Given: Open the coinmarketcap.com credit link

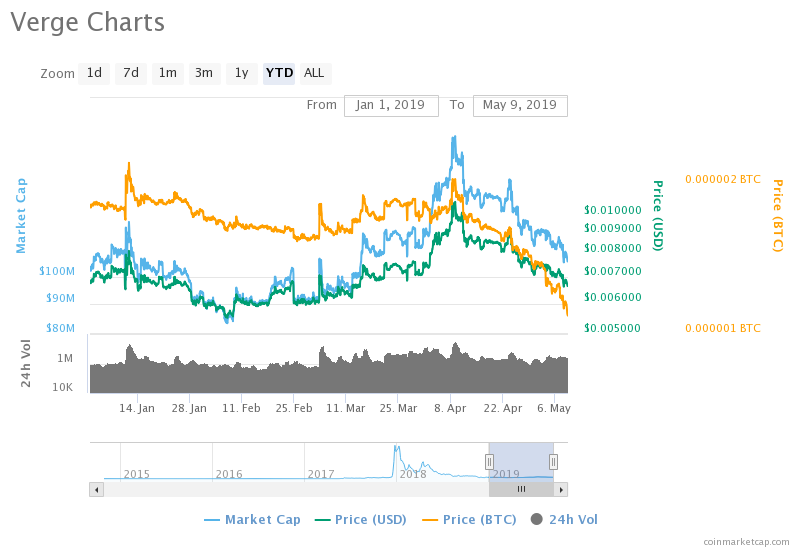Looking at the screenshot, I should click(746, 542).
